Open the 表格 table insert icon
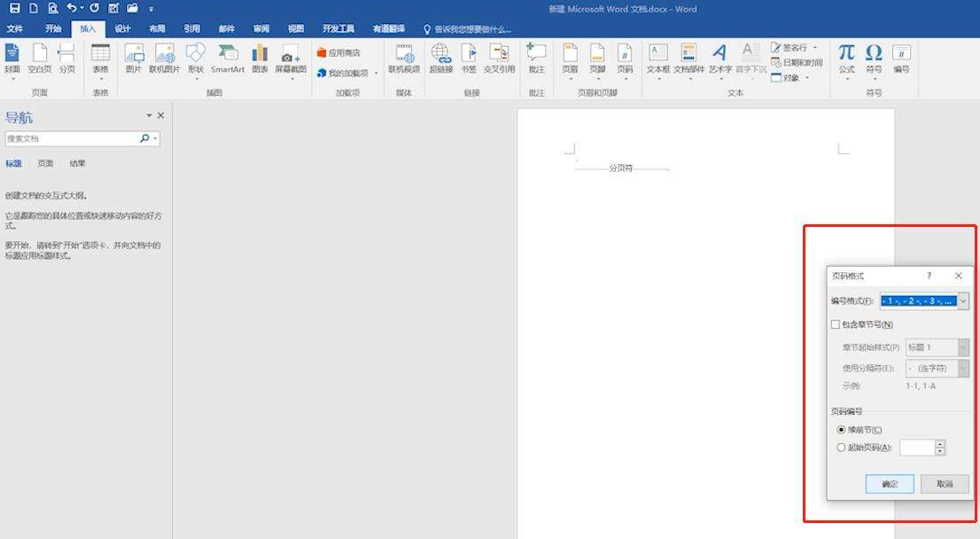 [x=101, y=59]
